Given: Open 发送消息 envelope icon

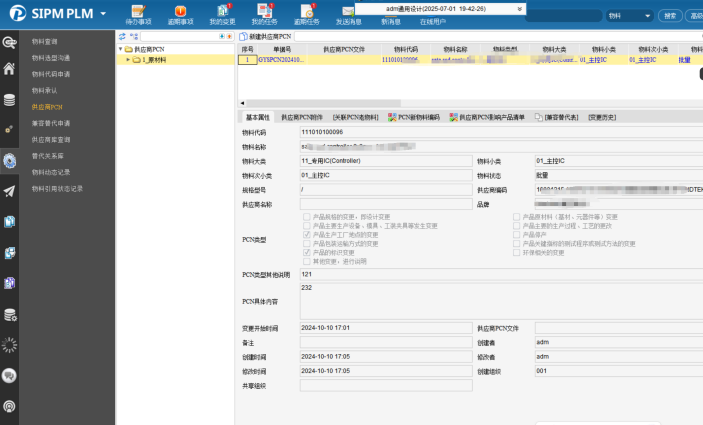Looking at the screenshot, I should [x=348, y=12].
